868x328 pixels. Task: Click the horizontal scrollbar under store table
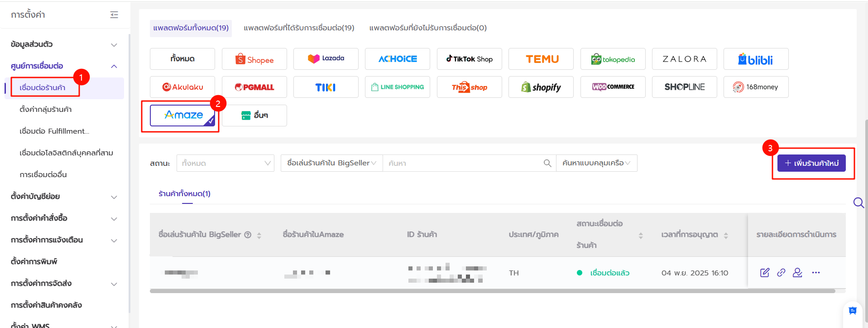492,291
